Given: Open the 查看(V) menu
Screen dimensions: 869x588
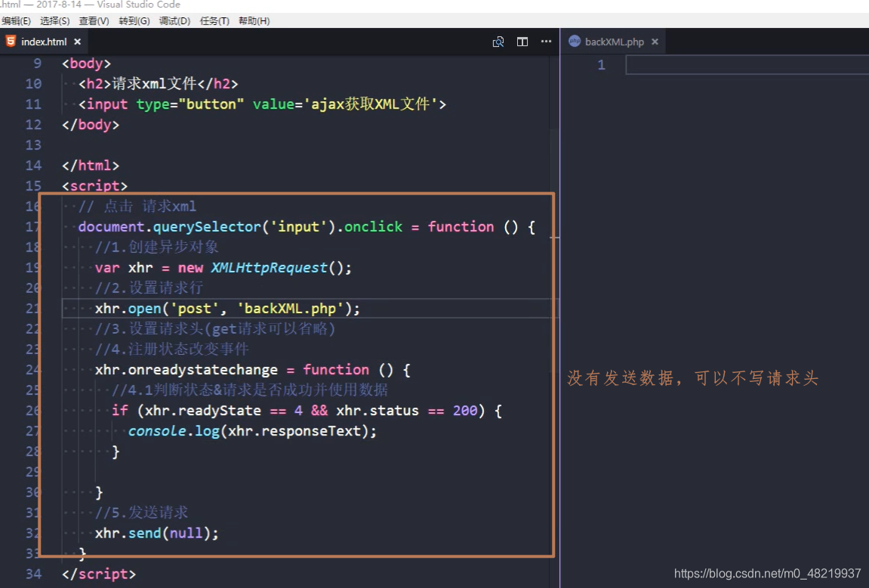Looking at the screenshot, I should click(94, 21).
